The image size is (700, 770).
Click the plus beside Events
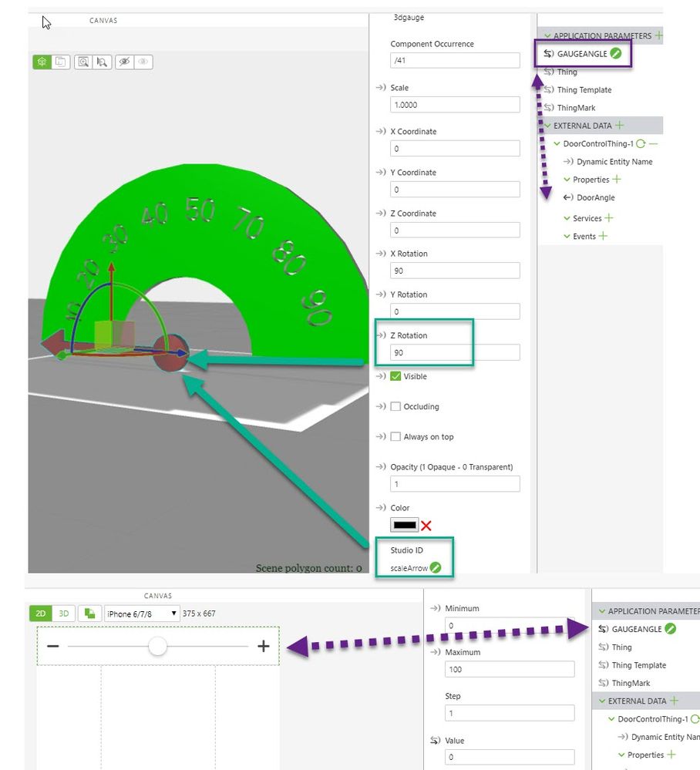point(603,236)
